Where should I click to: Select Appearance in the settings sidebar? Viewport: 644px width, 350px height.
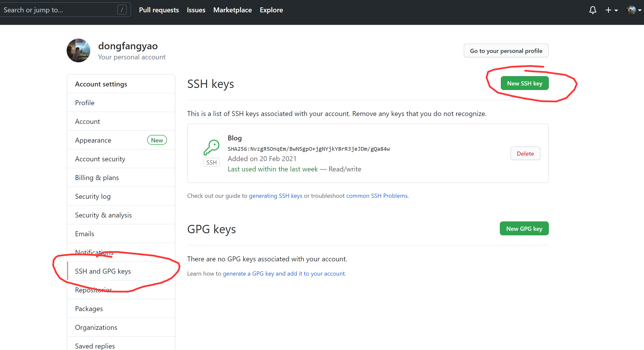pyautogui.click(x=121, y=140)
